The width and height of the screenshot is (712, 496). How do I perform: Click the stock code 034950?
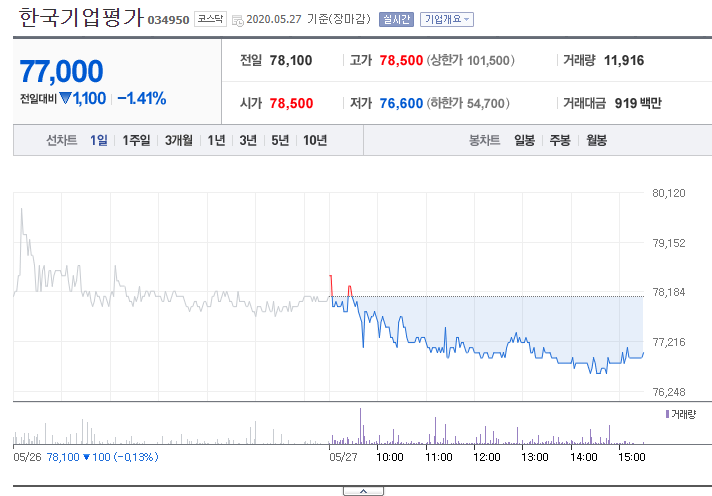pos(168,20)
